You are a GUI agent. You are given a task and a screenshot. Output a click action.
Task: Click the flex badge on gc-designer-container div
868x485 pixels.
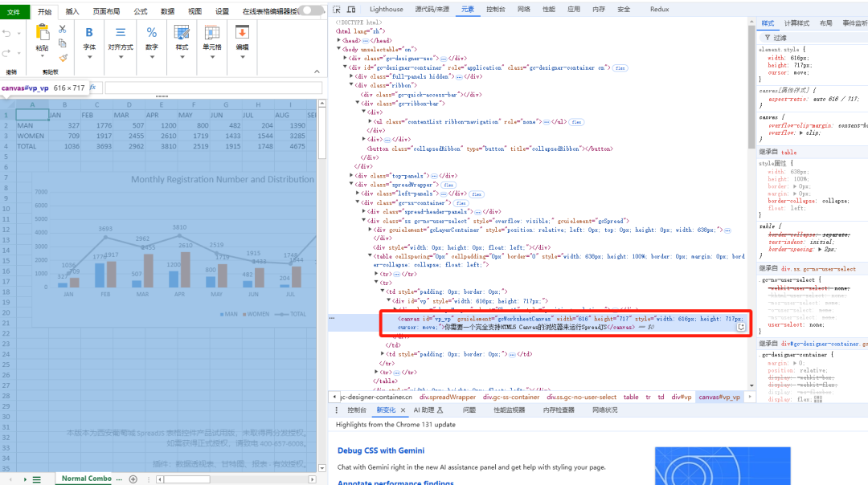pos(620,68)
